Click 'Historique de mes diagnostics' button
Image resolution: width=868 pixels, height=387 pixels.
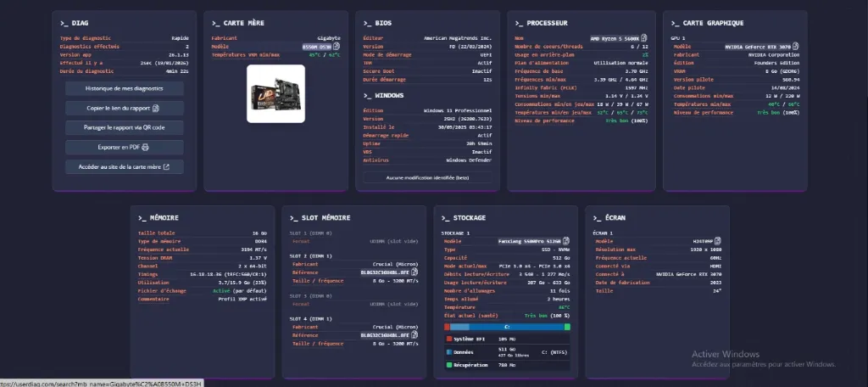pyautogui.click(x=125, y=88)
